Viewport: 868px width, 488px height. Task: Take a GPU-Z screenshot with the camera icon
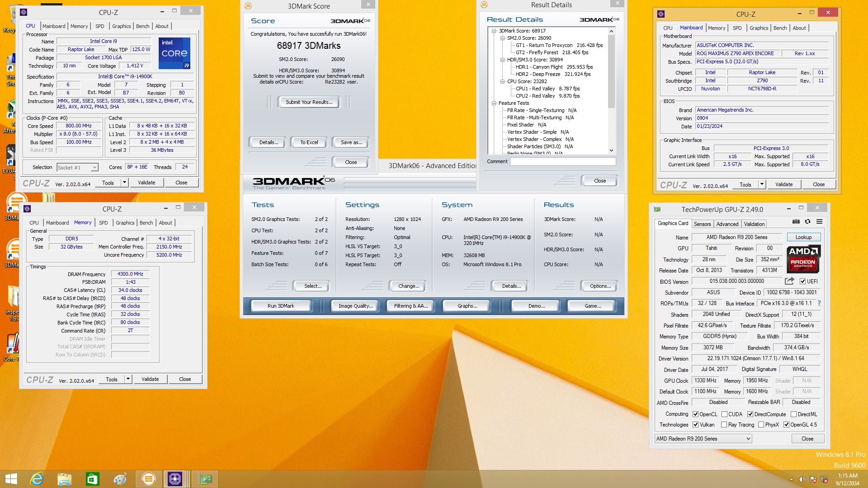pyautogui.click(x=796, y=221)
